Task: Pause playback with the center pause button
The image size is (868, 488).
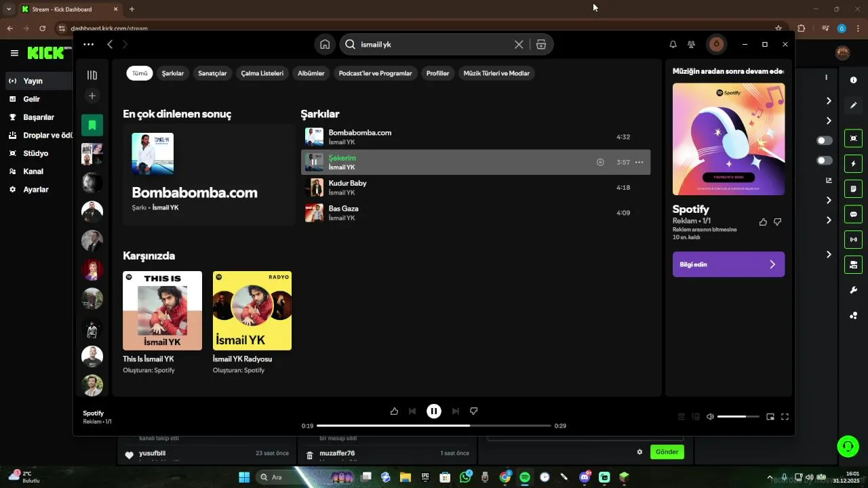Action: 434,411
